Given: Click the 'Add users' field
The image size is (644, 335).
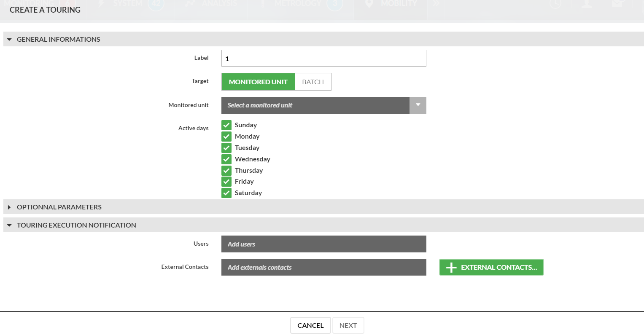Looking at the screenshot, I should click(x=323, y=244).
